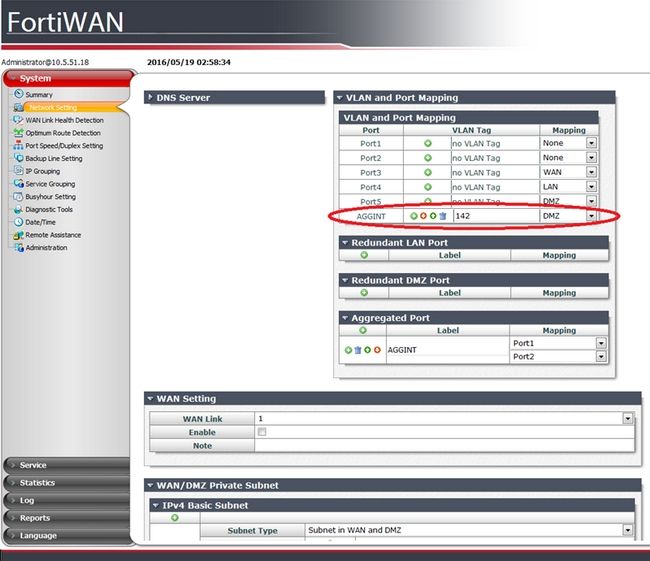The width and height of the screenshot is (650, 561).
Task: Add VLAN tag with Port2 green plus
Action: click(x=428, y=158)
